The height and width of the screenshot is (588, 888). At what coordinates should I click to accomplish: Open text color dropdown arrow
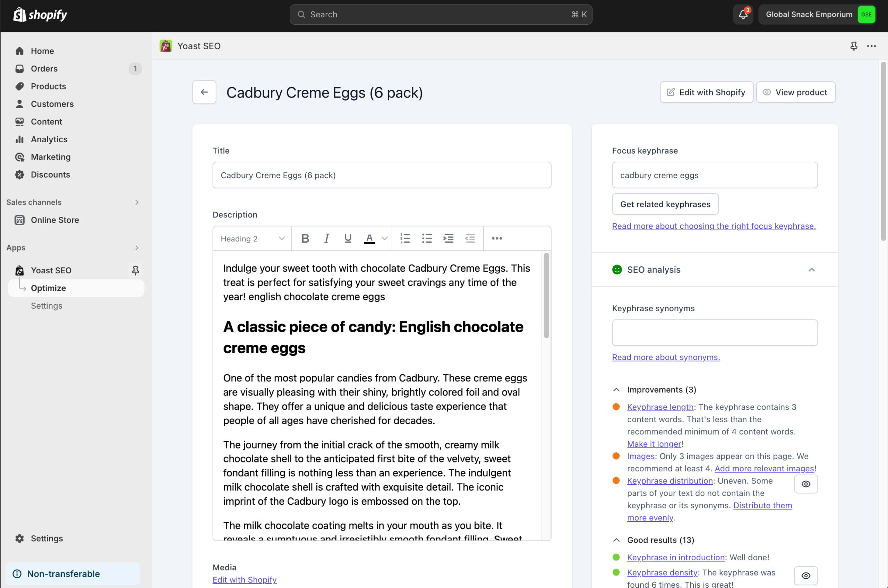click(384, 239)
